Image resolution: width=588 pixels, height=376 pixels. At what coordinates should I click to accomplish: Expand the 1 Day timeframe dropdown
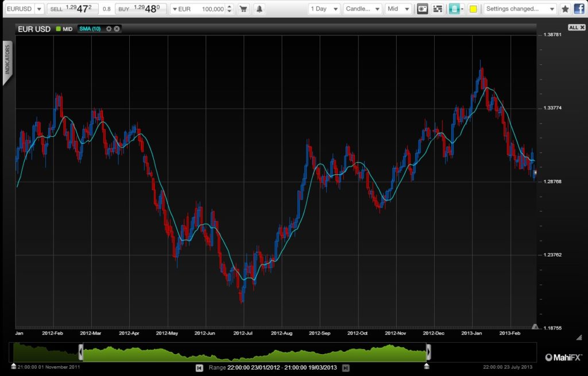coord(324,9)
